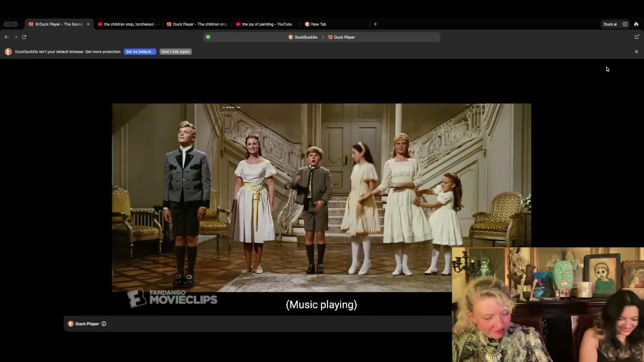The image size is (644, 362).
Task: Open the Duck Player info icon
Action: 104,324
